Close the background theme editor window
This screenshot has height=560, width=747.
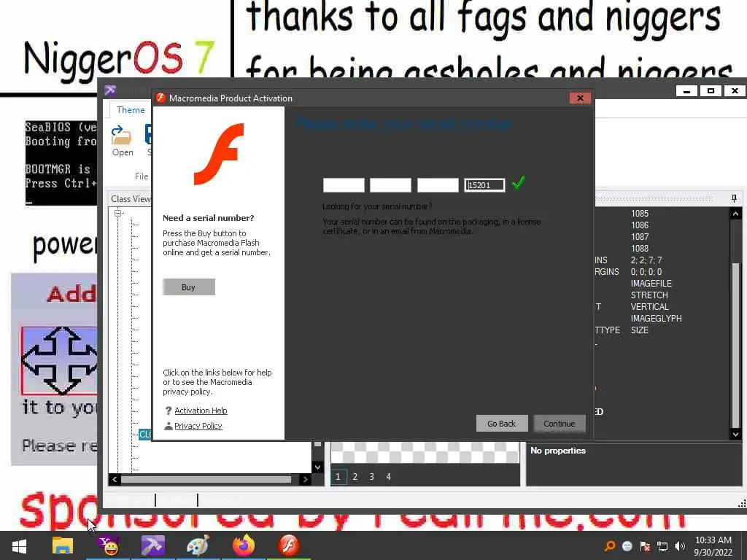click(735, 91)
